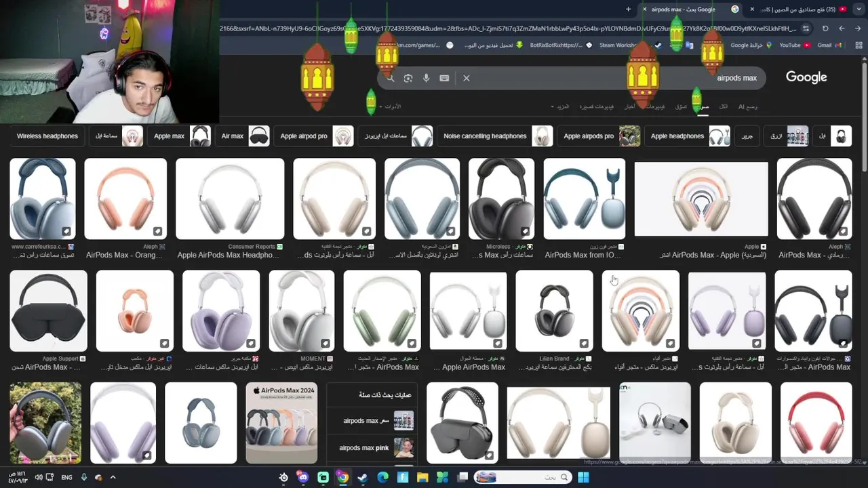Clear the search query with the X
Screen dimensions: 868x488
(x=467, y=78)
